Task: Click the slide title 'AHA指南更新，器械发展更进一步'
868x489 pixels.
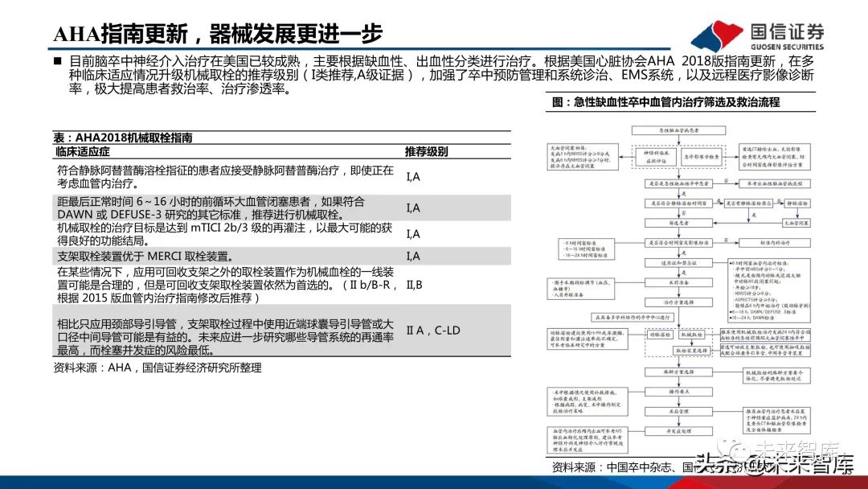Action: pos(218,34)
